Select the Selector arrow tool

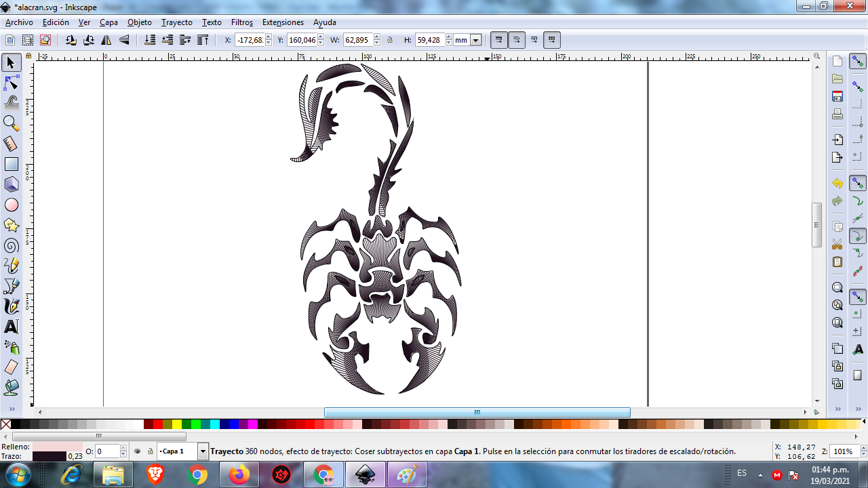click(11, 63)
